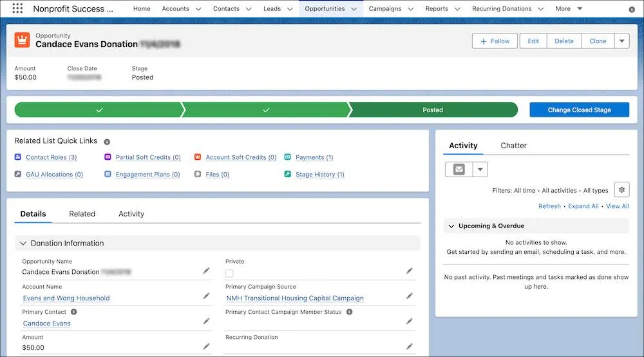Switch to the Details tab
The width and height of the screenshot is (644, 357).
coord(33,214)
